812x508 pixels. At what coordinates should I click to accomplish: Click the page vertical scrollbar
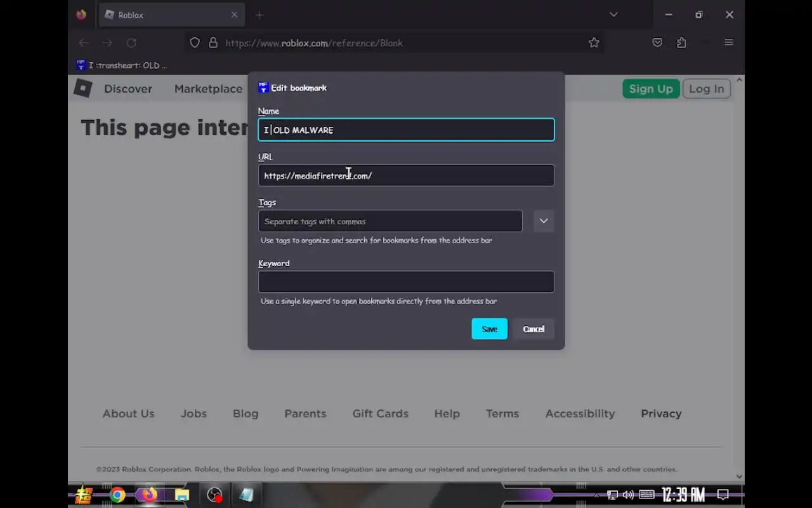(739, 278)
